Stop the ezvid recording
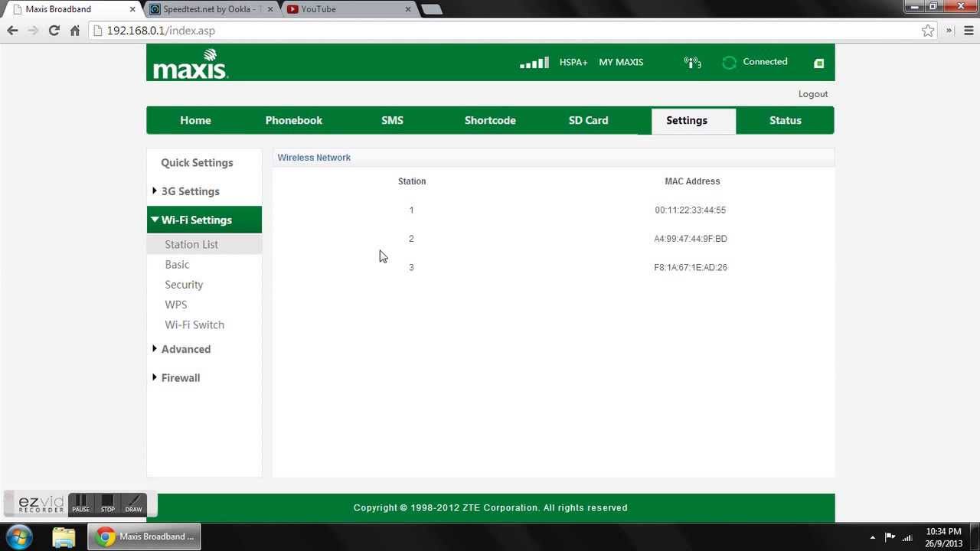 coord(107,504)
